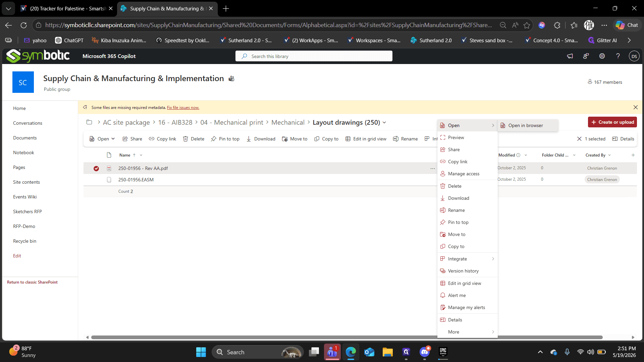This screenshot has height=362, width=644.
Task: Open the Created By column dropdown
Action: point(609,155)
